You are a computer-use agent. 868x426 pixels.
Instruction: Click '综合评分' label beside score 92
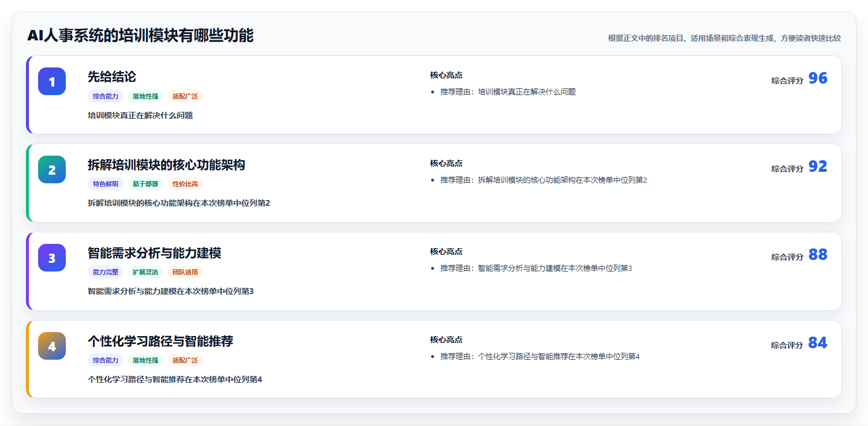(x=787, y=169)
